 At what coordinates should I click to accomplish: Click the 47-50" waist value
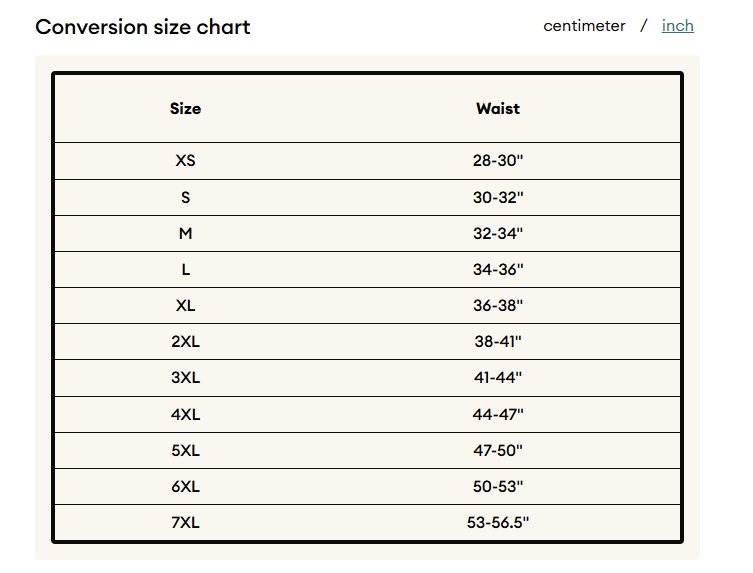(498, 451)
